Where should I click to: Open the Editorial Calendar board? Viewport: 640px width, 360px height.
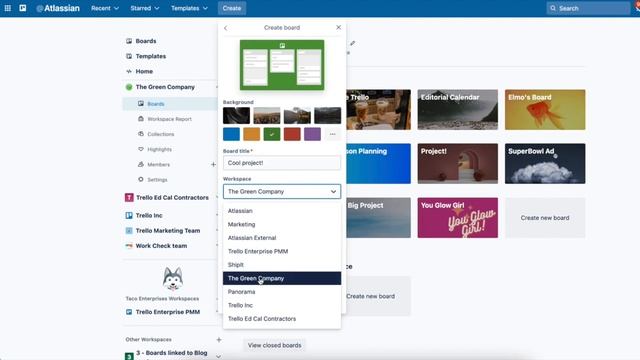pyautogui.click(x=458, y=110)
